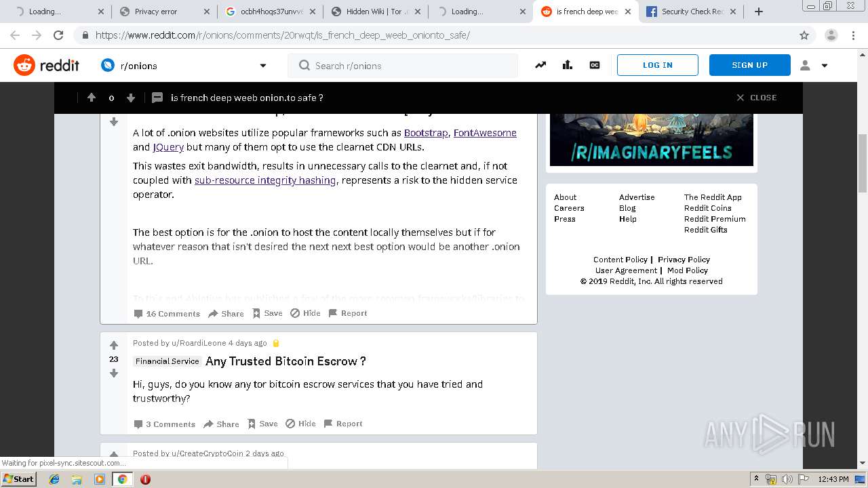The width and height of the screenshot is (868, 488).
Task: Downvote the Any Trusted Bitcoin Escrow post
Action: pos(114,373)
